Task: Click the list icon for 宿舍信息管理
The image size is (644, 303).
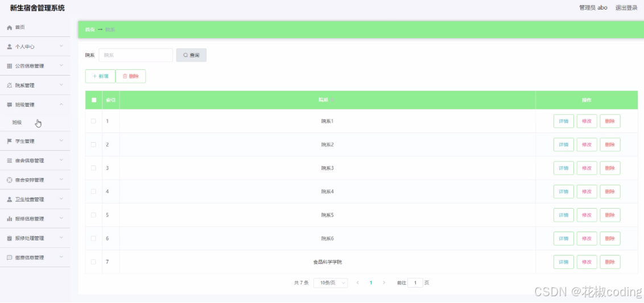Action: (x=10, y=160)
